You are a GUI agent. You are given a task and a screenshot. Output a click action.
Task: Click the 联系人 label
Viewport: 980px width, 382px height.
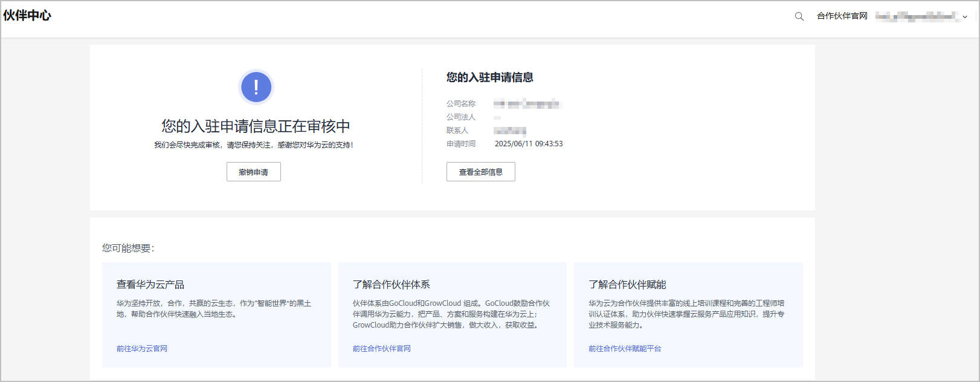click(x=457, y=131)
